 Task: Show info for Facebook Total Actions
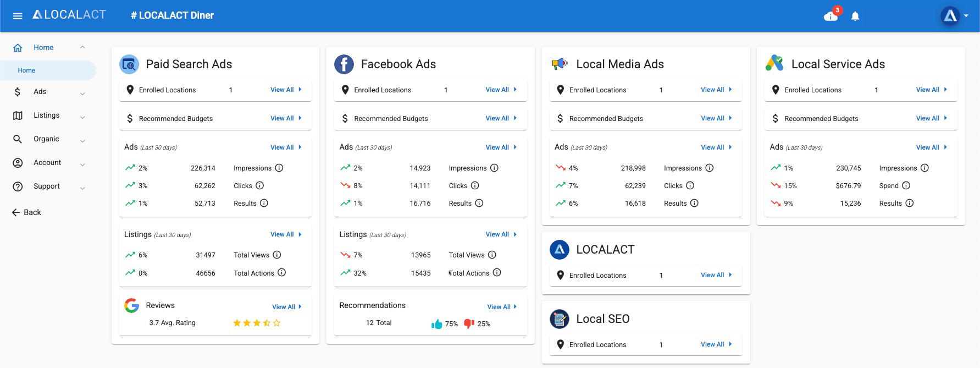[x=497, y=272]
